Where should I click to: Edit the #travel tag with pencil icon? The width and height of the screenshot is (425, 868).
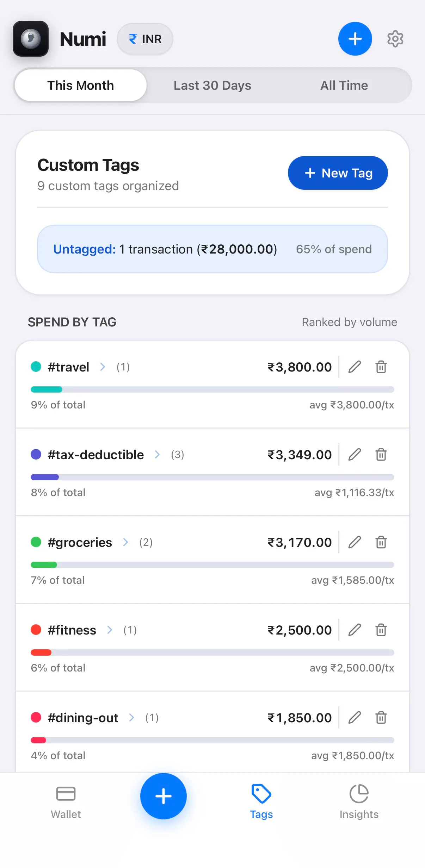click(x=355, y=367)
